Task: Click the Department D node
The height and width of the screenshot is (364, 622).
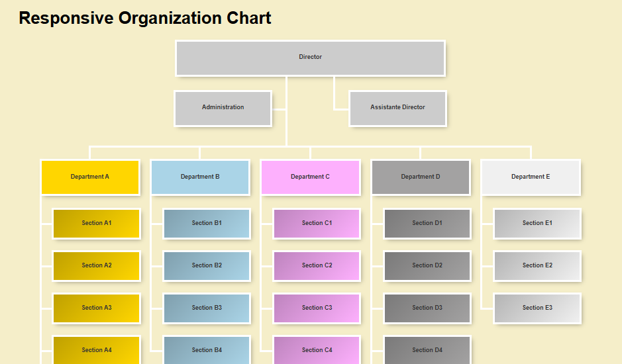Action: click(x=421, y=177)
